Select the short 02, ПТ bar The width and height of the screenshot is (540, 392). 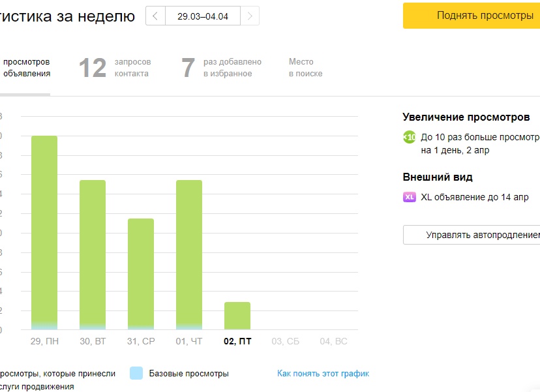[x=237, y=316]
